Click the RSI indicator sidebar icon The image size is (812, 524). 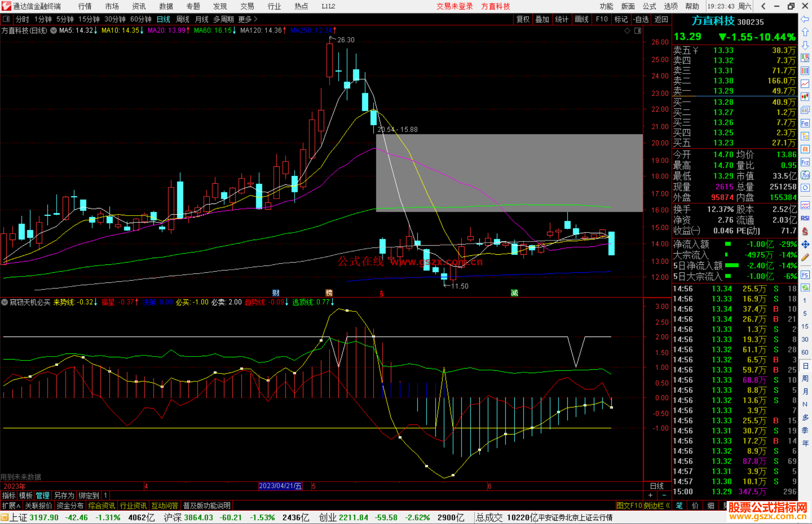[805, 218]
